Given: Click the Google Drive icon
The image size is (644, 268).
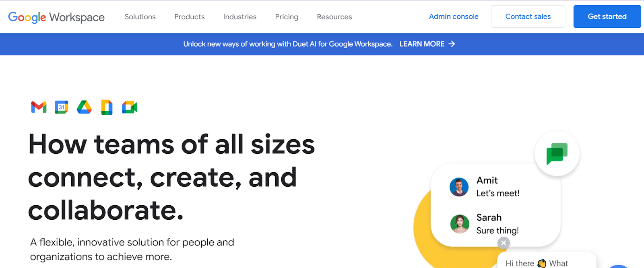Looking at the screenshot, I should (84, 107).
